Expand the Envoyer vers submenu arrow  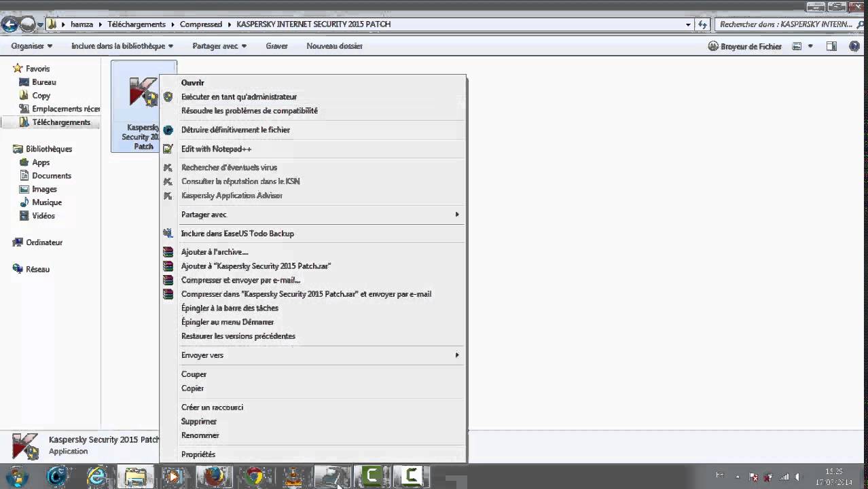[x=457, y=355]
